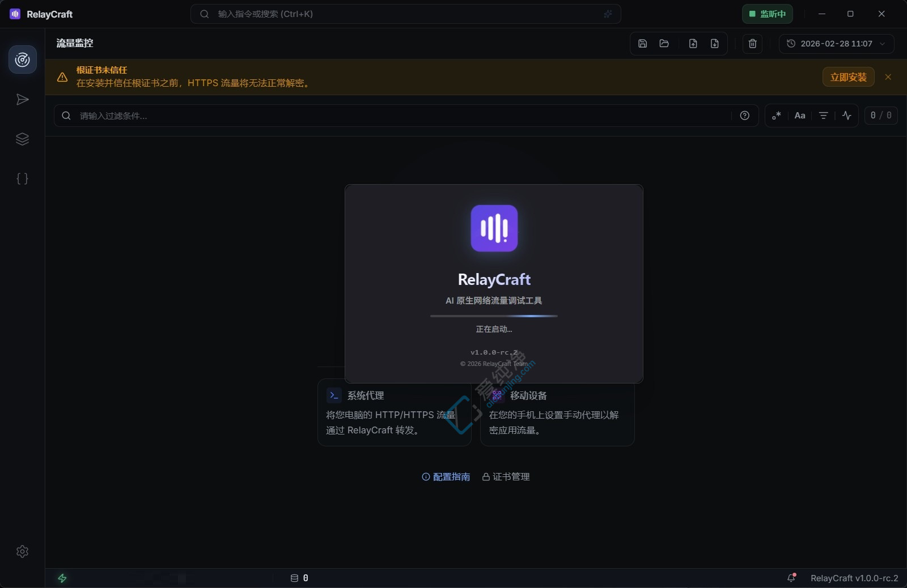
Task: Open the timestamp dropdown showing 2026-02-28
Action: pyautogui.click(x=837, y=44)
